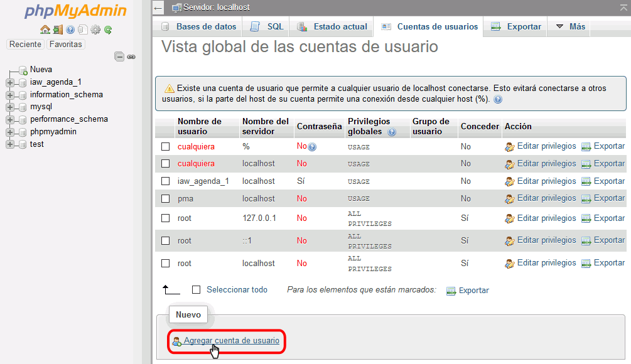
Task: Check the cualquiera % user checkbox
Action: [165, 146]
